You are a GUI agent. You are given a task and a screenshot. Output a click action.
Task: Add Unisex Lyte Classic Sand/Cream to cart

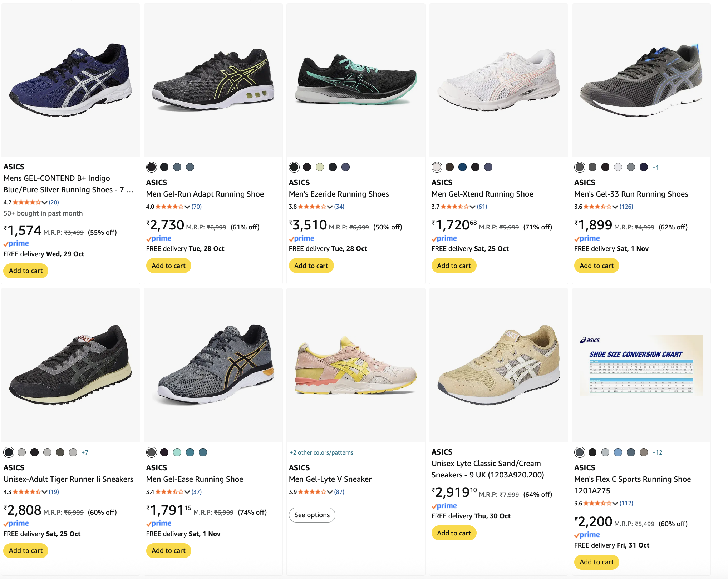[x=454, y=533]
